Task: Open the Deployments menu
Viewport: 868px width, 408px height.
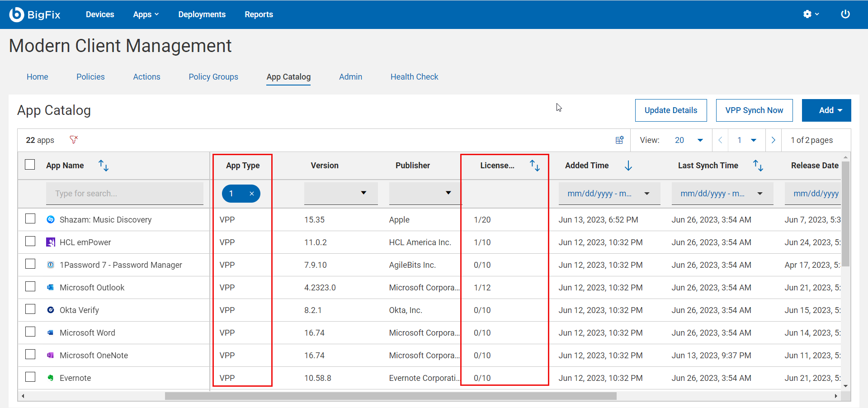Action: (x=202, y=14)
